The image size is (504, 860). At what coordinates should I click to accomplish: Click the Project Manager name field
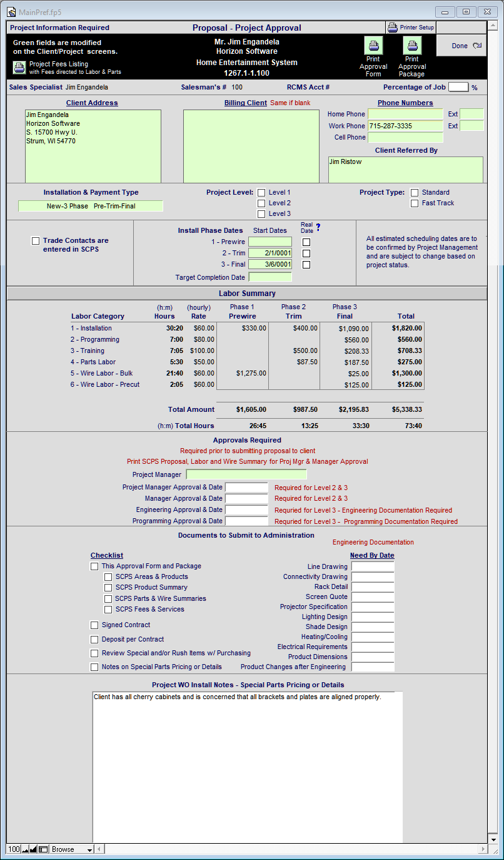coord(246,474)
